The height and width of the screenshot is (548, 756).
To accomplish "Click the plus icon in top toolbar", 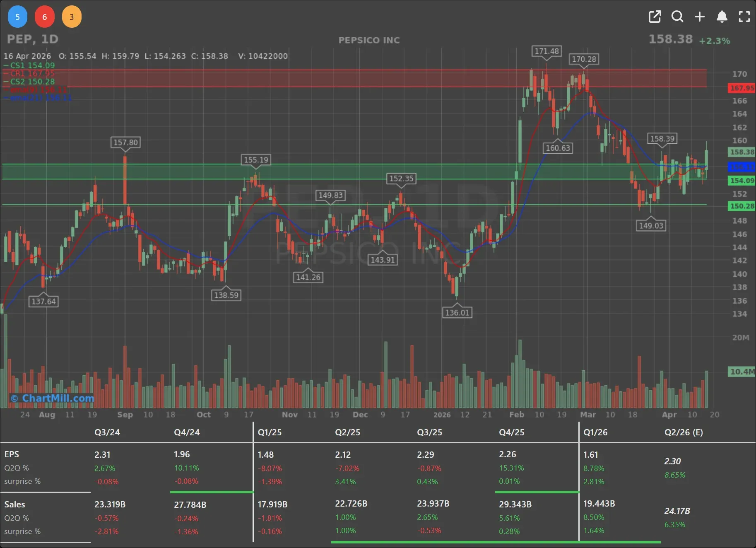I will [x=700, y=17].
